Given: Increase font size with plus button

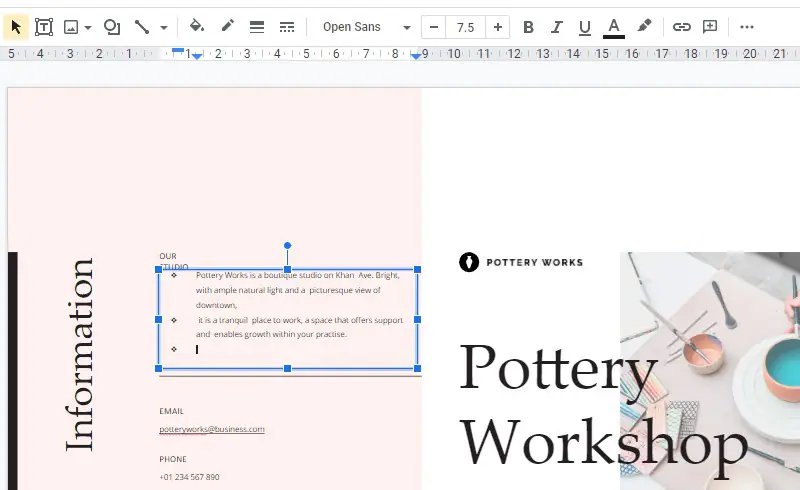Looking at the screenshot, I should click(x=497, y=27).
